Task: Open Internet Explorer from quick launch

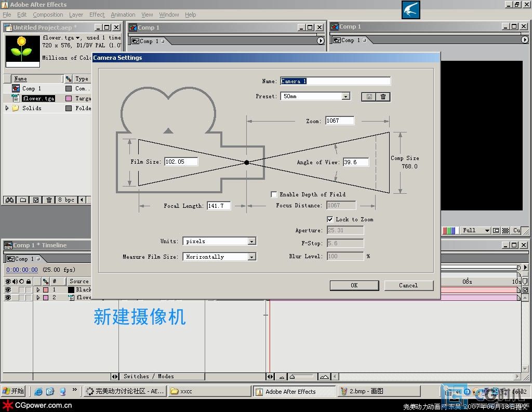Action: (x=38, y=392)
